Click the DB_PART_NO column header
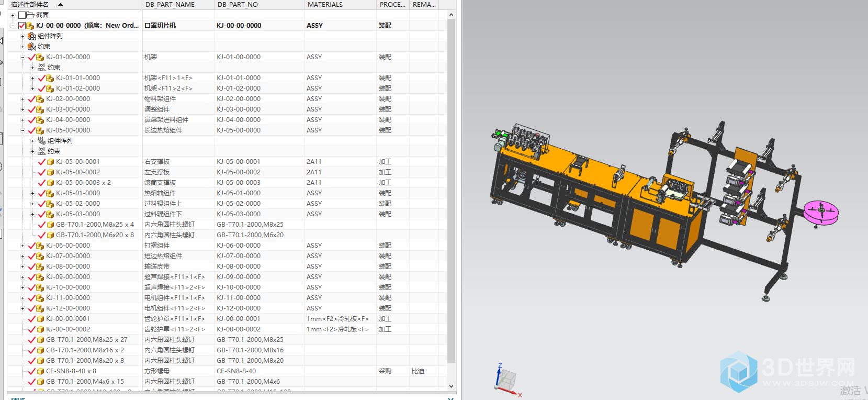This screenshot has height=400, width=868. point(260,5)
